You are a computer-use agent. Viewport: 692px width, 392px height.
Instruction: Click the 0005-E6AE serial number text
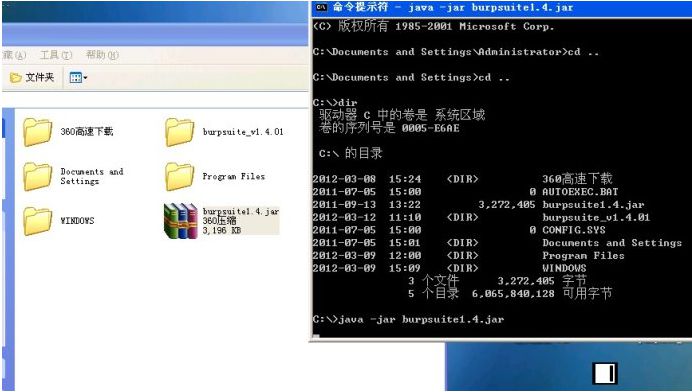pos(430,128)
